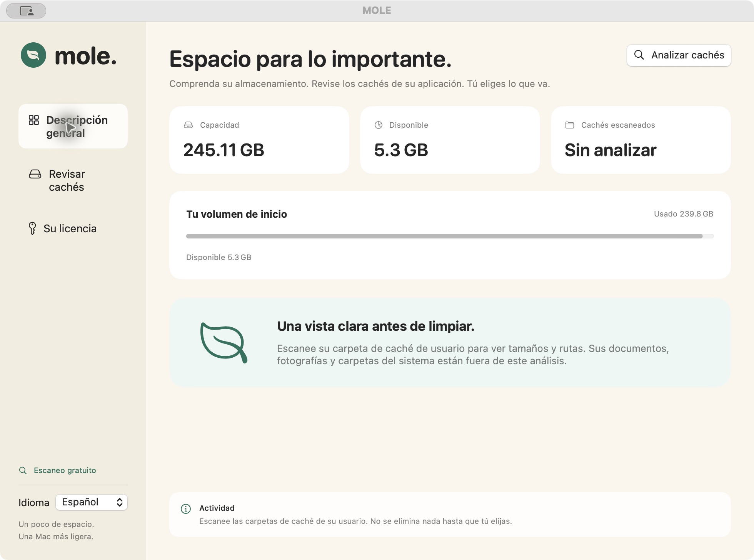Open Su licencia section
Viewport: 754px width, 560px height.
(x=73, y=228)
